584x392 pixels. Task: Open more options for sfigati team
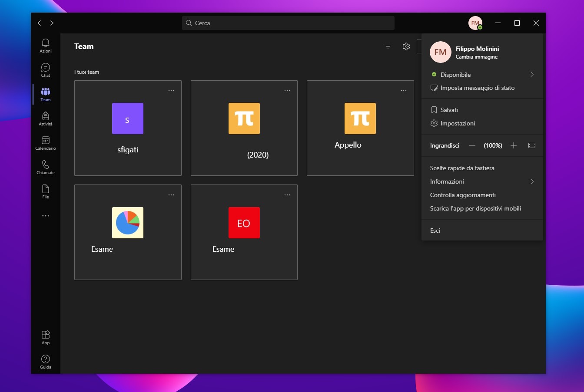(x=171, y=91)
